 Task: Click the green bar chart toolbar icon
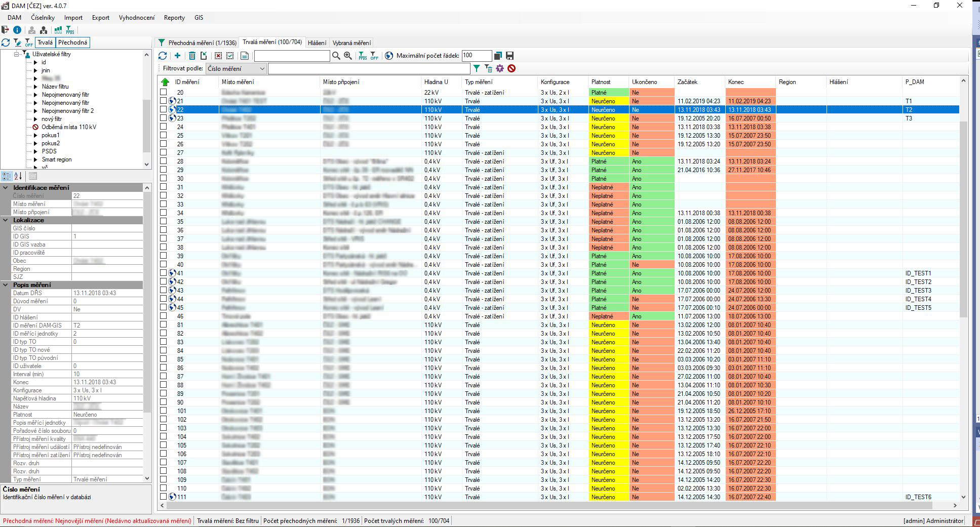(x=58, y=30)
